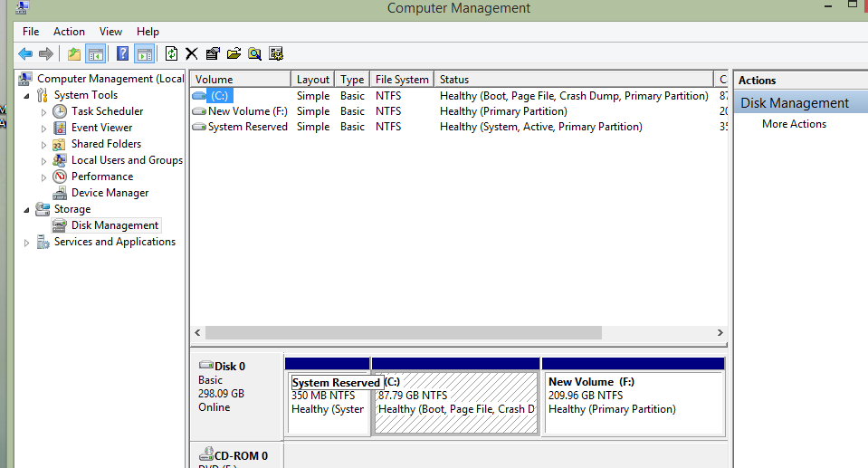The height and width of the screenshot is (468, 868).
Task: Open Help via the question mark icon
Action: click(x=123, y=53)
